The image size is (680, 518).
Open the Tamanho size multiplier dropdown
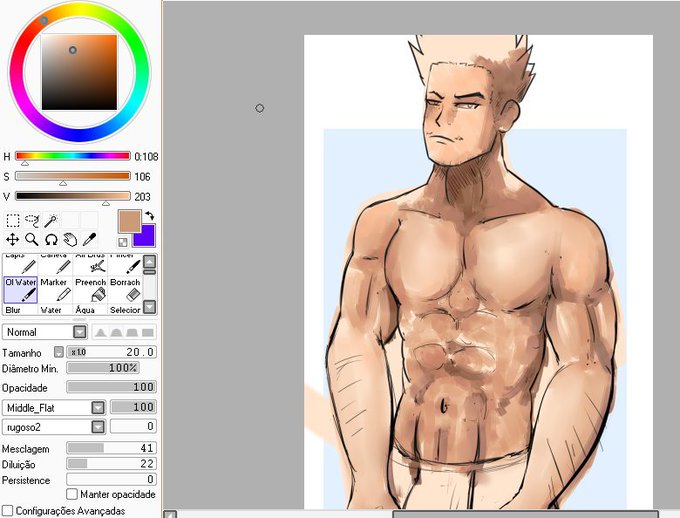tap(59, 352)
